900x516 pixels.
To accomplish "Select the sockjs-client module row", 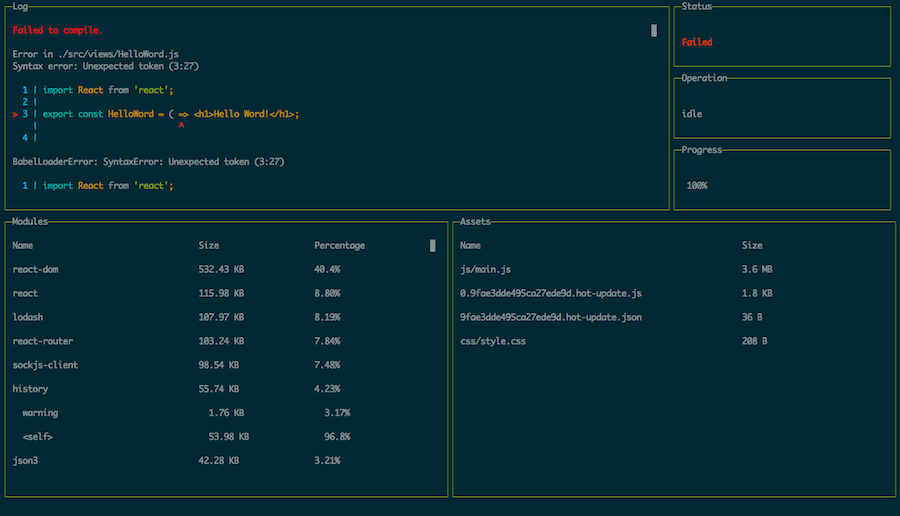I will tap(221, 365).
